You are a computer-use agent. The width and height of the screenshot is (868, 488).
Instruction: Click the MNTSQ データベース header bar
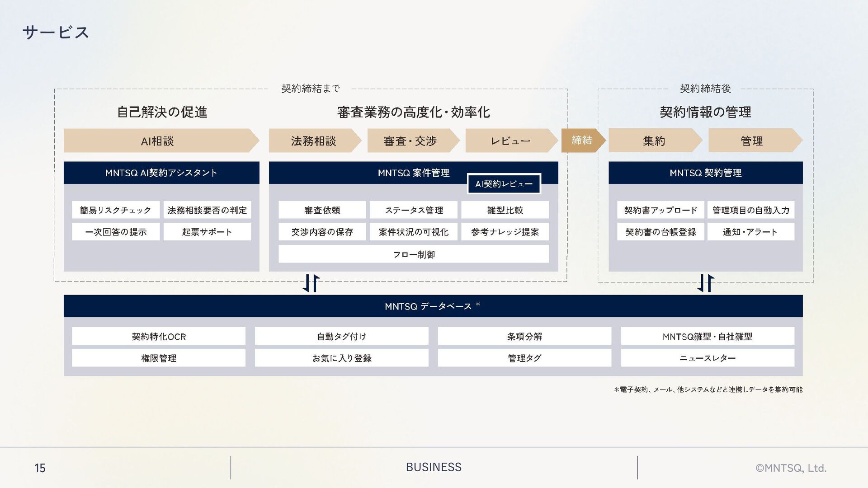pyautogui.click(x=433, y=306)
